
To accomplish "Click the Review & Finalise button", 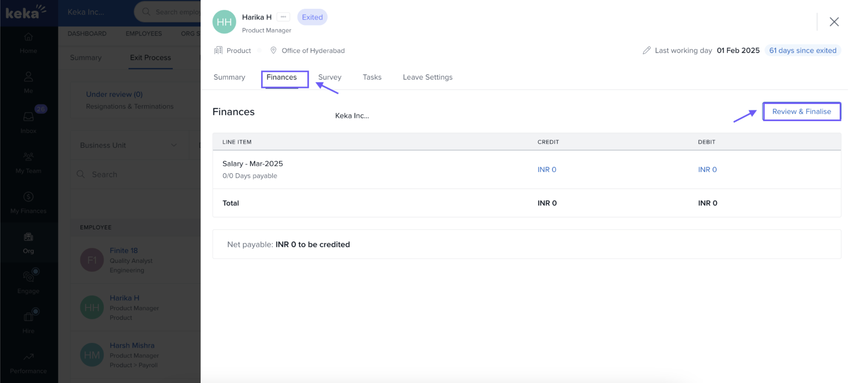I will coord(801,112).
